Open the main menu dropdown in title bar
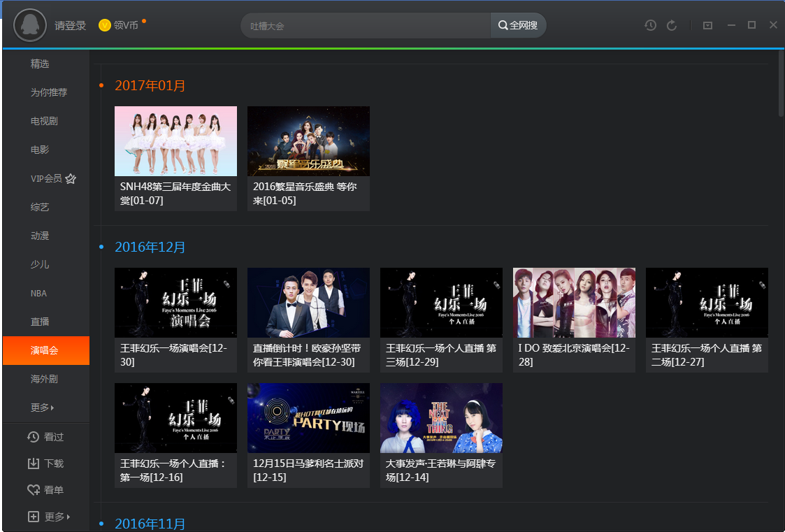This screenshot has height=532, width=785. pos(707,25)
